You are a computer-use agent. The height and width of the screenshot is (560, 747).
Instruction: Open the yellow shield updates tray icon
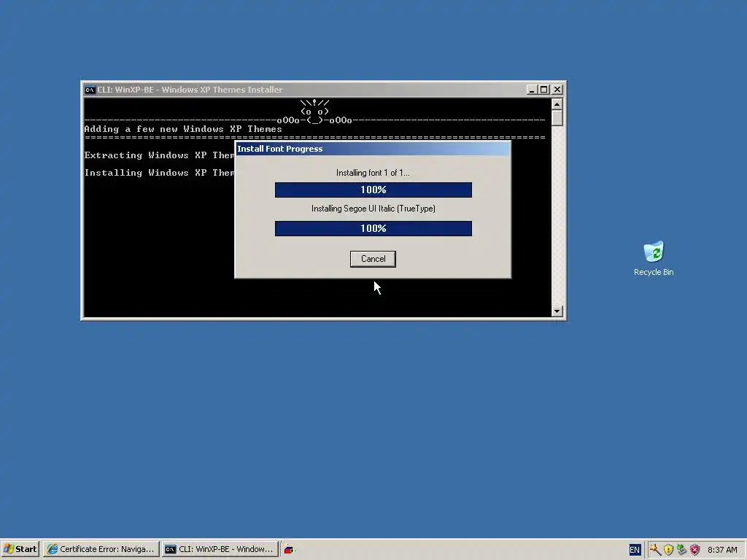point(668,550)
